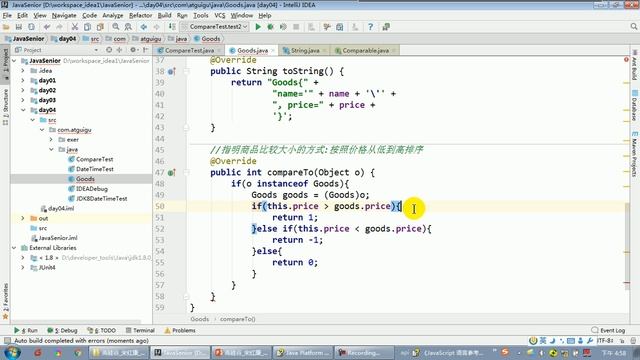Image resolution: width=640 pixels, height=360 pixels.
Task: Click Run with Coverage icon
Action: point(283,27)
